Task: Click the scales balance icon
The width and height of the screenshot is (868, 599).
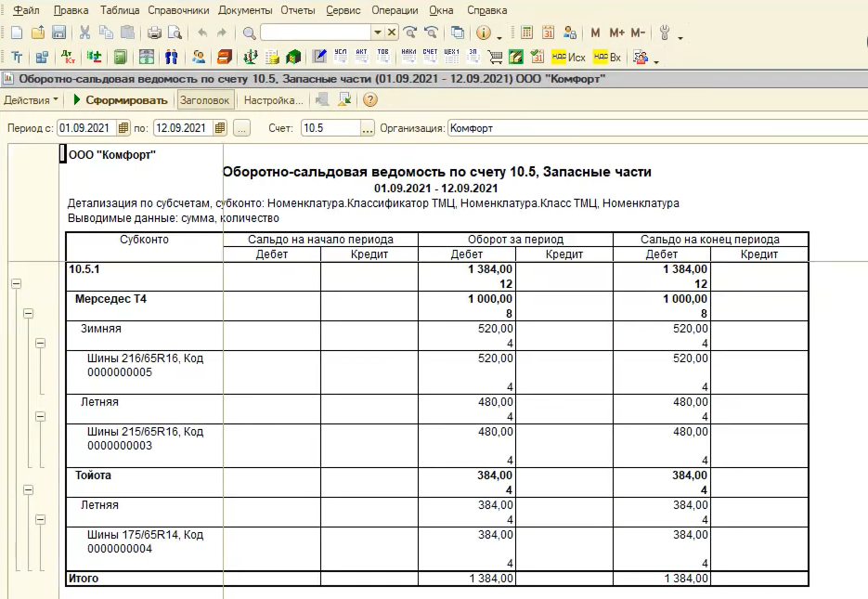Action: (x=251, y=57)
